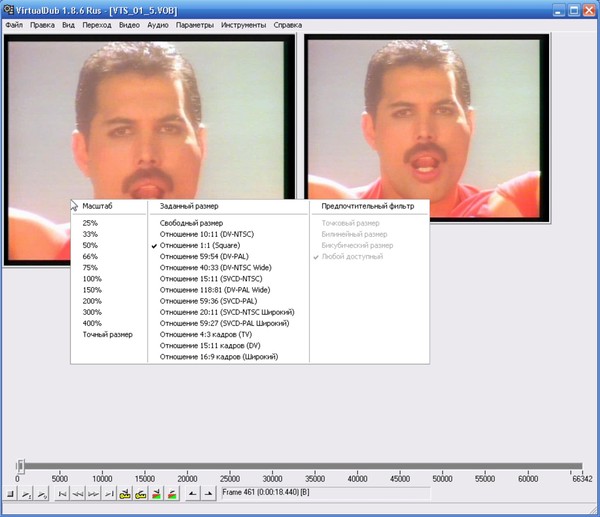Open the Справка menu
This screenshot has height=517, width=600.
pyautogui.click(x=288, y=25)
